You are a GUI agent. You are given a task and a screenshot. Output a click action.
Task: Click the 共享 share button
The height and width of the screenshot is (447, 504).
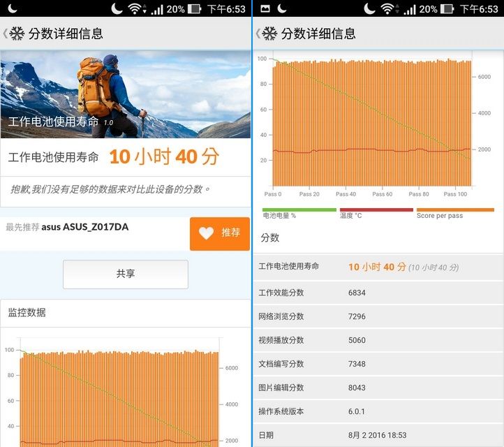126,274
